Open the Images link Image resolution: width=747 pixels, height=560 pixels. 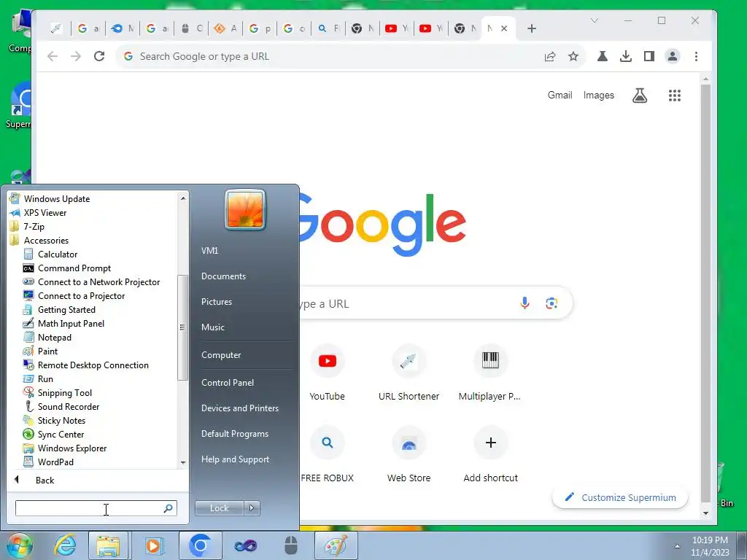click(598, 95)
